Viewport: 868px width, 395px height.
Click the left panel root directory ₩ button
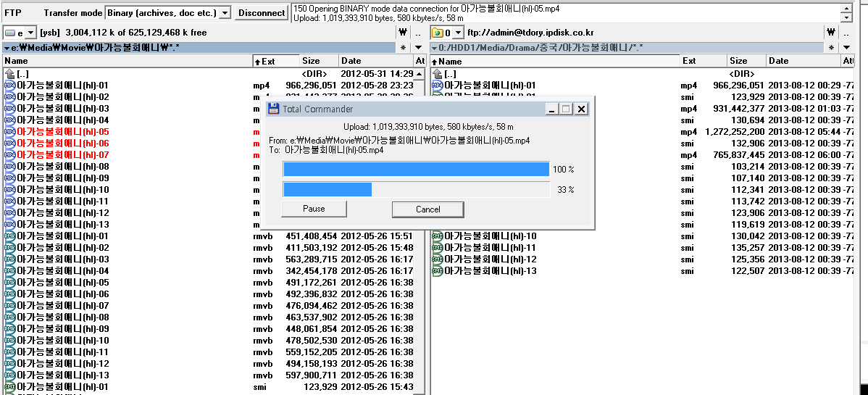click(x=403, y=33)
